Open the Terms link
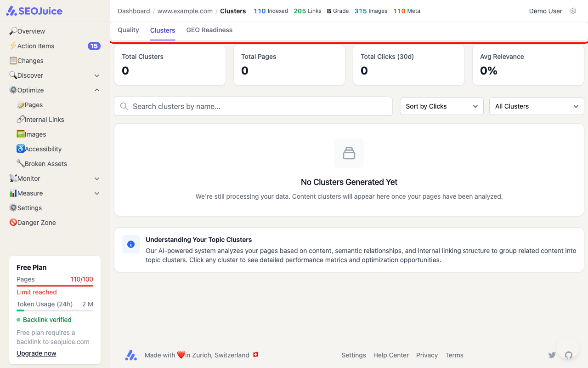The image size is (588, 368). pos(454,355)
